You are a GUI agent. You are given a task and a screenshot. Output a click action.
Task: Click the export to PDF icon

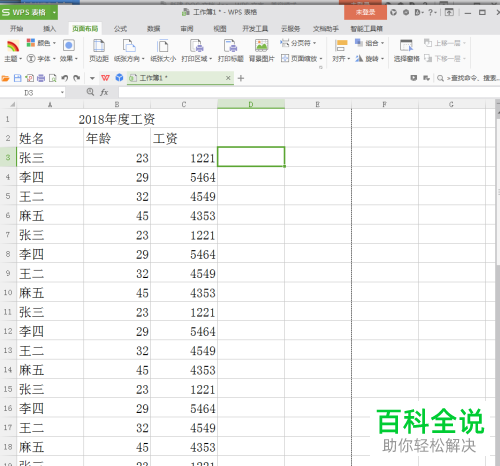click(x=29, y=78)
